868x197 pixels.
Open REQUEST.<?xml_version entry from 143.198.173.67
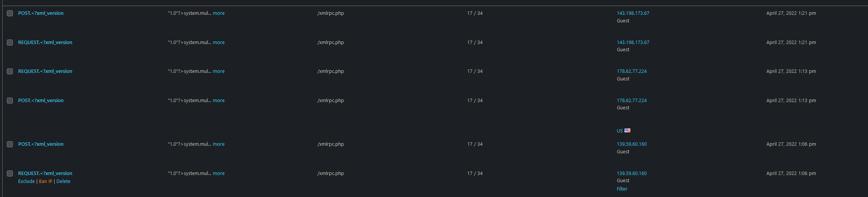tap(45, 43)
